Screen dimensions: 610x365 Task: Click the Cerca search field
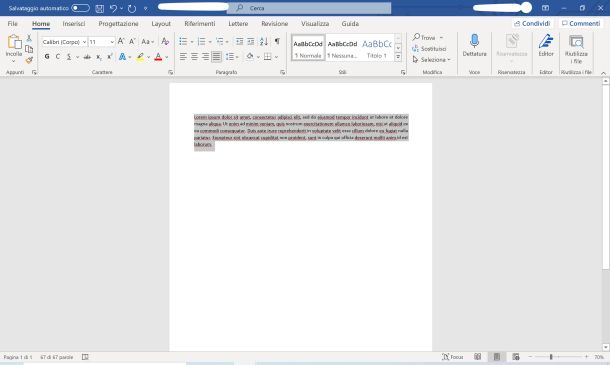[309, 8]
